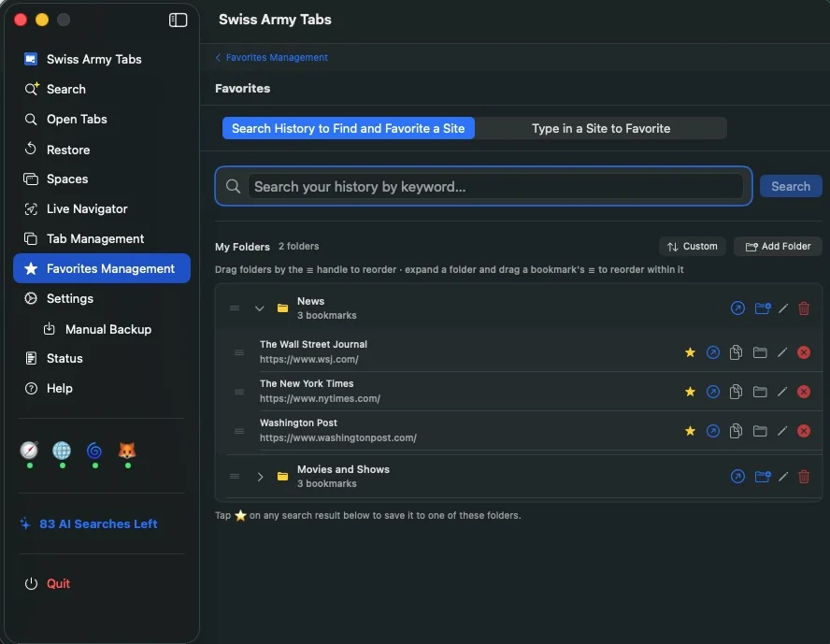Viewport: 830px width, 644px height.
Task: Click the Safari browser icon
Action: click(29, 451)
